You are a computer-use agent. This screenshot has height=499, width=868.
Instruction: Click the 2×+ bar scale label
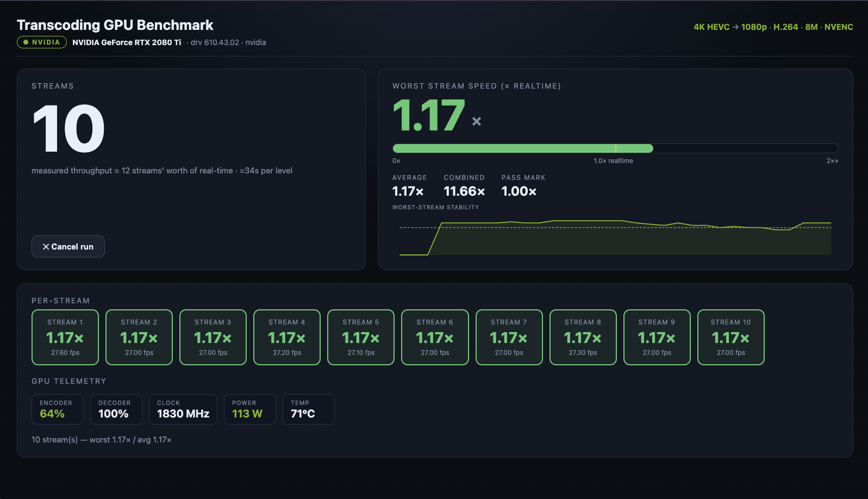pyautogui.click(x=832, y=161)
